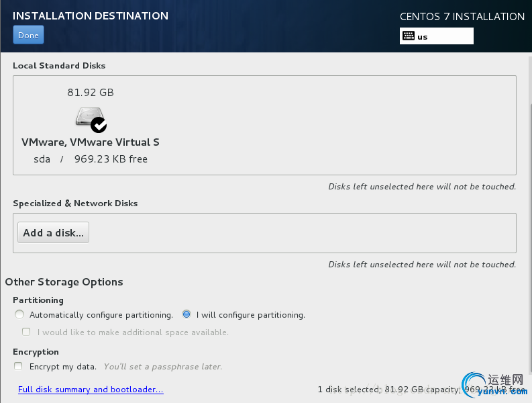Image resolution: width=532 pixels, height=403 pixels.
Task: Click the "us" keyboard layout label
Action: 423,37
